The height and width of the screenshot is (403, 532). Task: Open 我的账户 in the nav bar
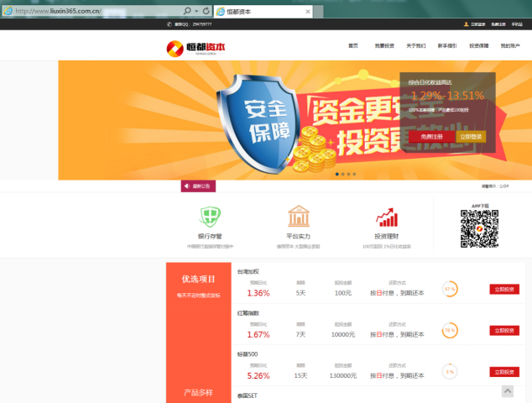(x=510, y=46)
